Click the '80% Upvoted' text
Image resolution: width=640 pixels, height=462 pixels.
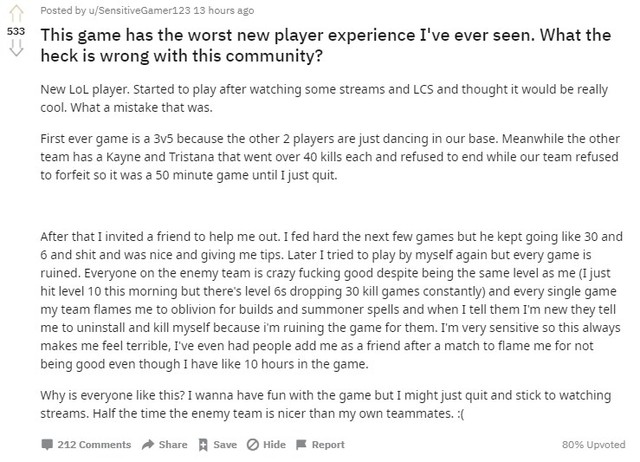pyautogui.click(x=594, y=444)
